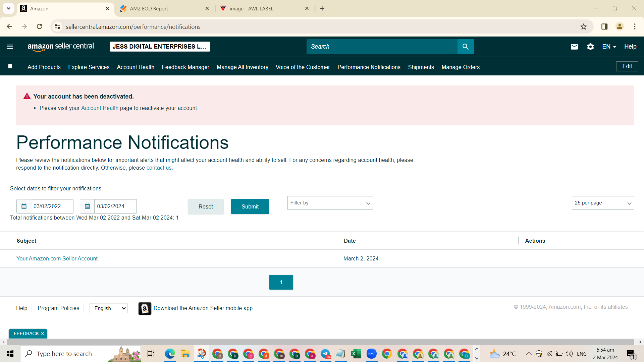Image resolution: width=644 pixels, height=362 pixels.
Task: Open the English language selector
Action: [109, 308]
